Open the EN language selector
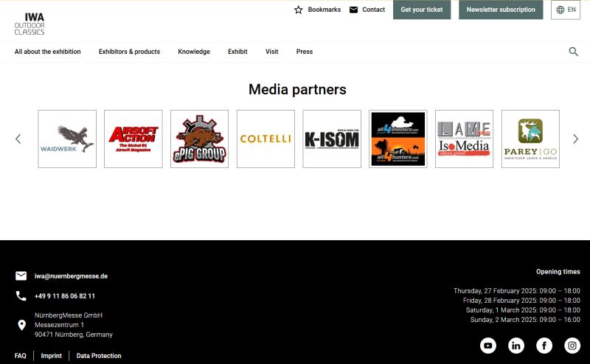 pyautogui.click(x=566, y=10)
